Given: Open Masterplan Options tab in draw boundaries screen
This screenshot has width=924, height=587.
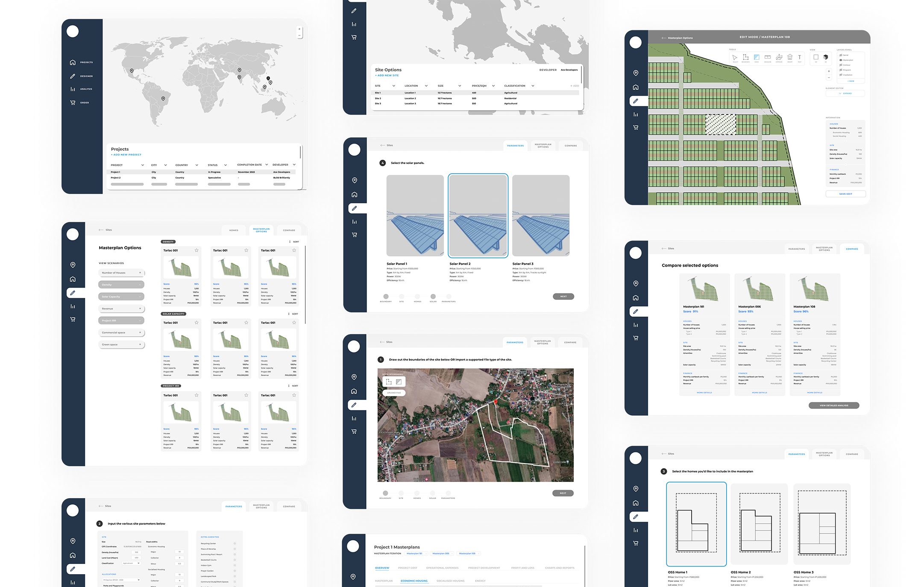Looking at the screenshot, I should click(543, 343).
